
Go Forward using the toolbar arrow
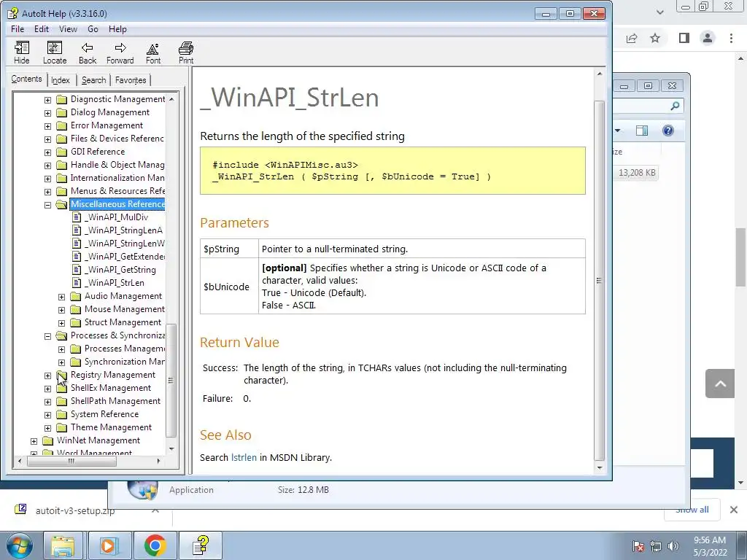(120, 52)
